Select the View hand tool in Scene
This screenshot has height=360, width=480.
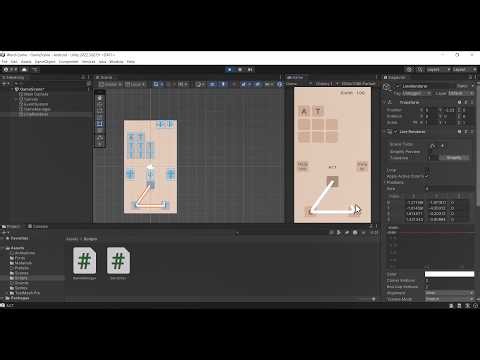click(x=100, y=98)
